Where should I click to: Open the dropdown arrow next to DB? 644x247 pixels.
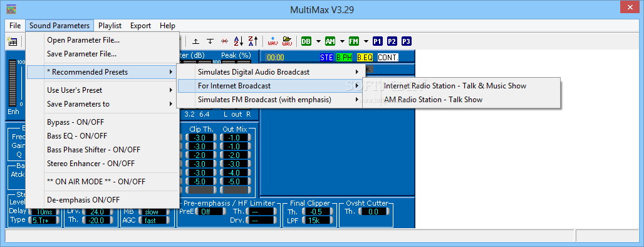pyautogui.click(x=318, y=41)
